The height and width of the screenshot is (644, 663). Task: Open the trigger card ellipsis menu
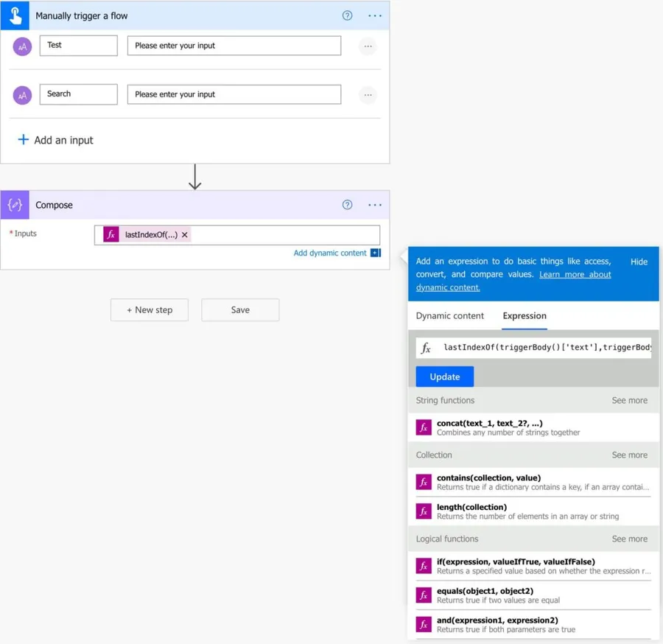click(x=375, y=15)
